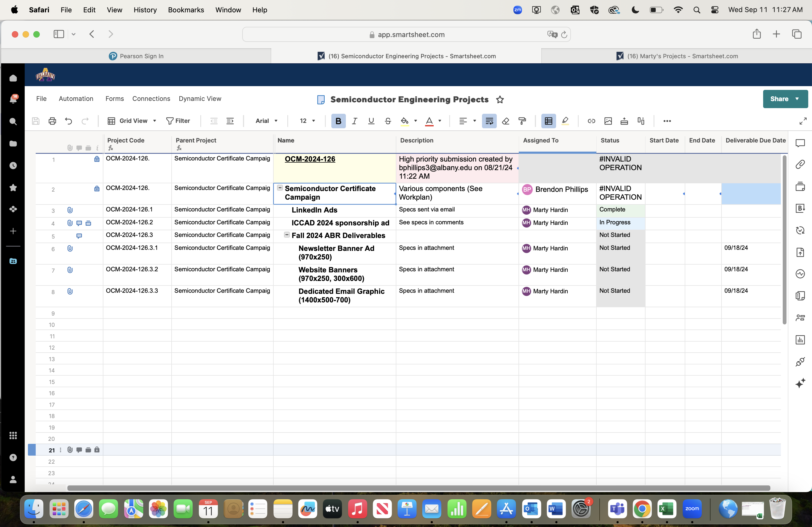Open Favorites star in left sidebar
This screenshot has width=812, height=527.
coord(13,188)
